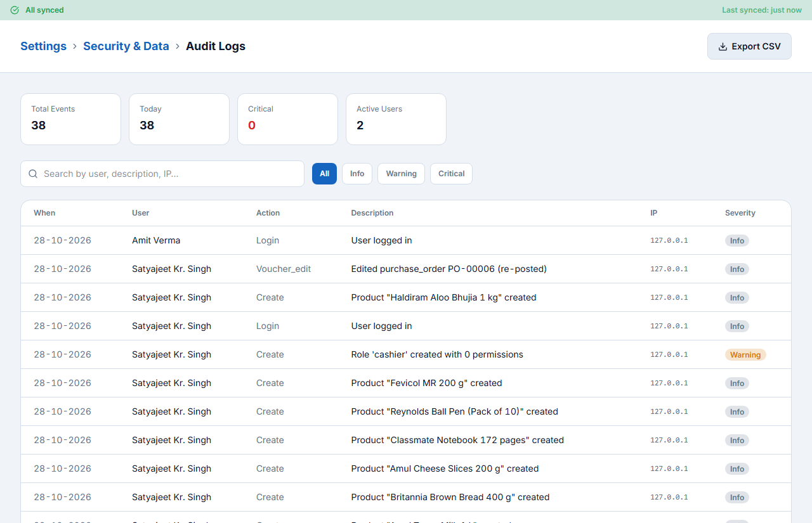Click the IP column header
Viewport: 812px width, 523px height.
(653, 213)
